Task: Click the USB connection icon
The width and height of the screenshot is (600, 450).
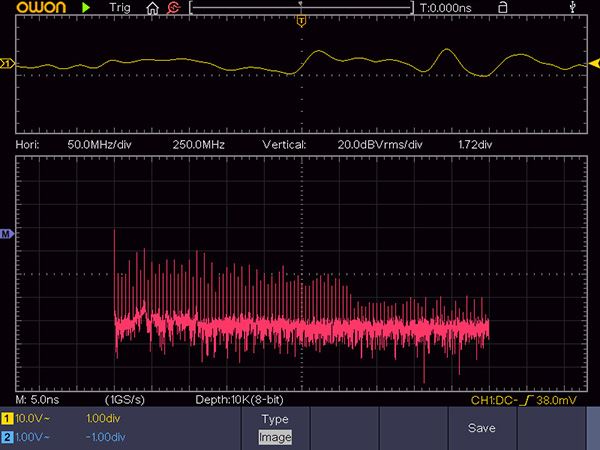Action: point(571,8)
